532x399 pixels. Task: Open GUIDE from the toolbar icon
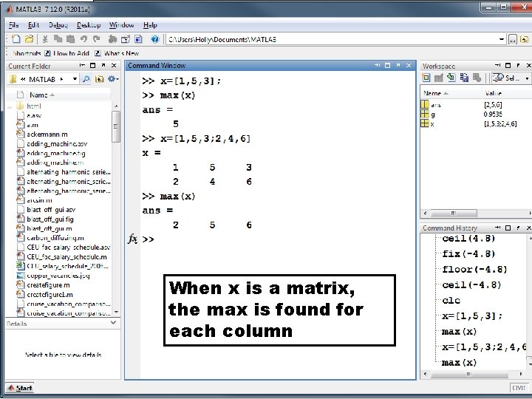click(125, 39)
